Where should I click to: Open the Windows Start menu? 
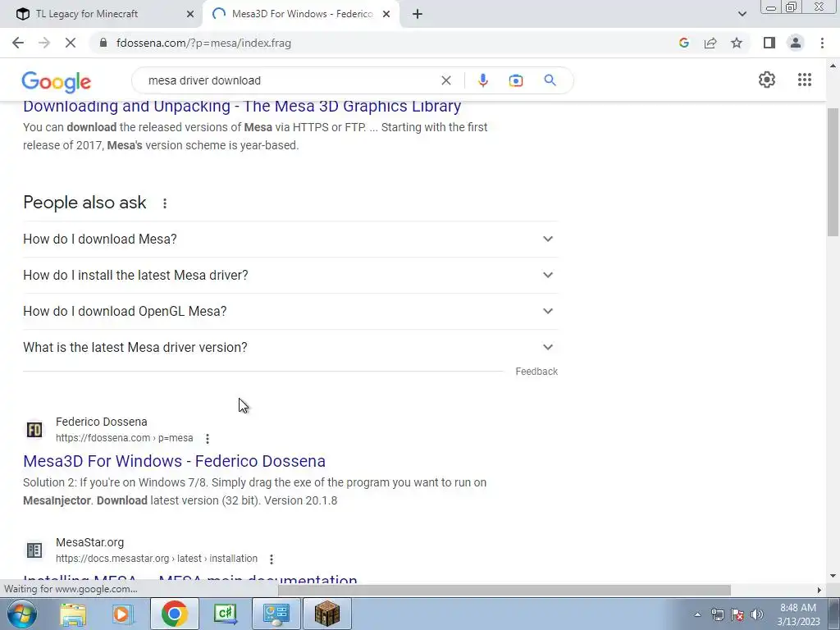click(22, 614)
